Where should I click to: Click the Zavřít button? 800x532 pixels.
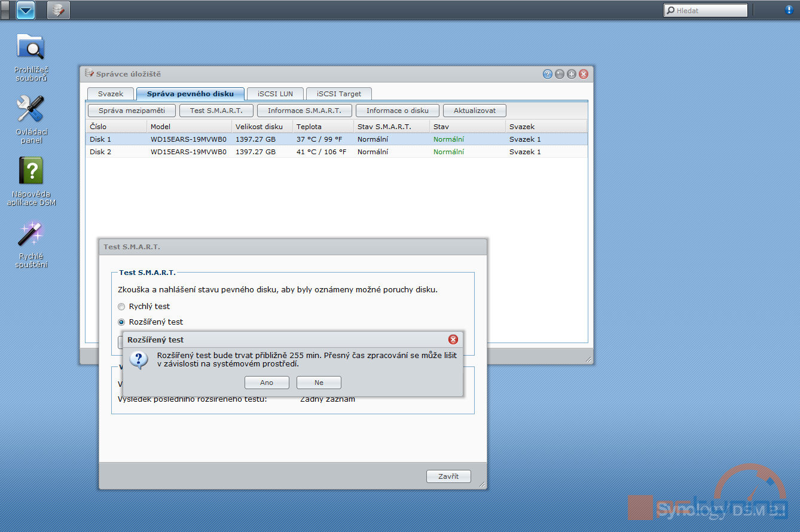(x=448, y=476)
